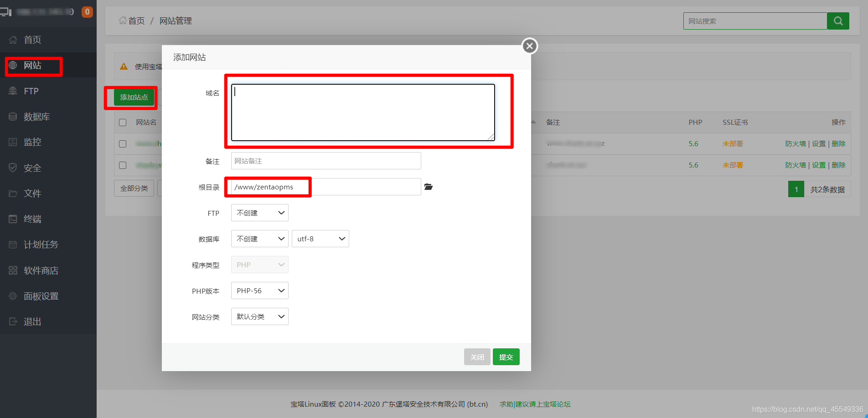Click 删除 link in first row

click(838, 143)
